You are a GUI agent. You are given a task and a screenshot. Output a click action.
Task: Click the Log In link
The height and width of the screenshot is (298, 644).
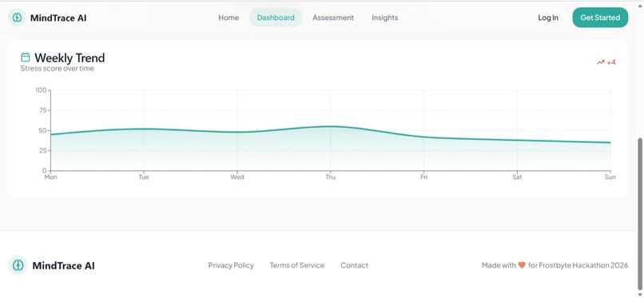[548, 18]
